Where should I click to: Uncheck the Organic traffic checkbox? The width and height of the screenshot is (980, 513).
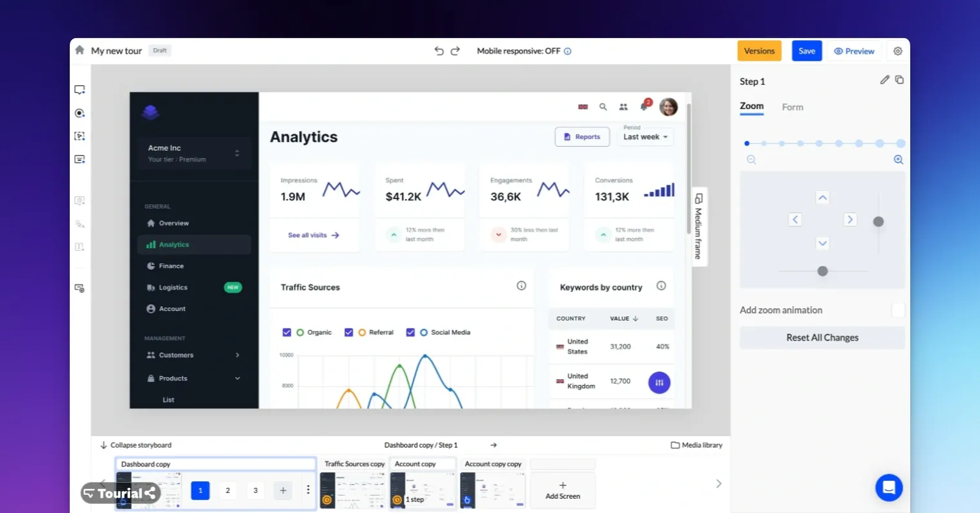tap(287, 333)
